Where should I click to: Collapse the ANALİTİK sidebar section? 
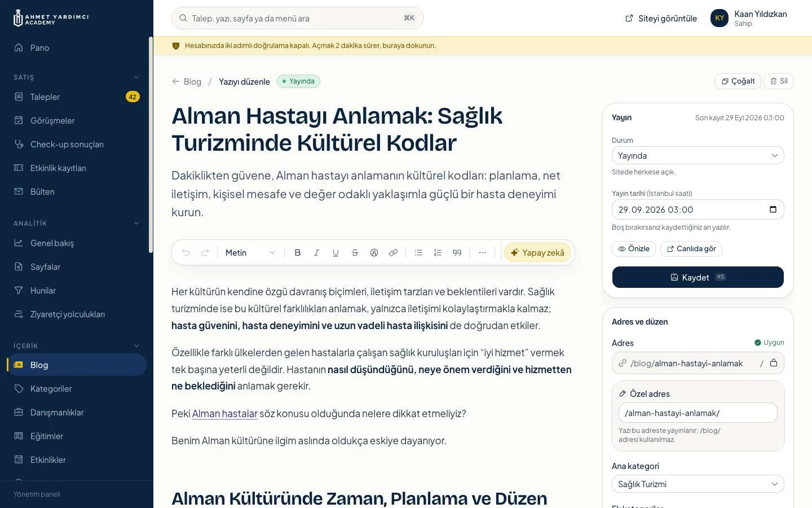(136, 224)
